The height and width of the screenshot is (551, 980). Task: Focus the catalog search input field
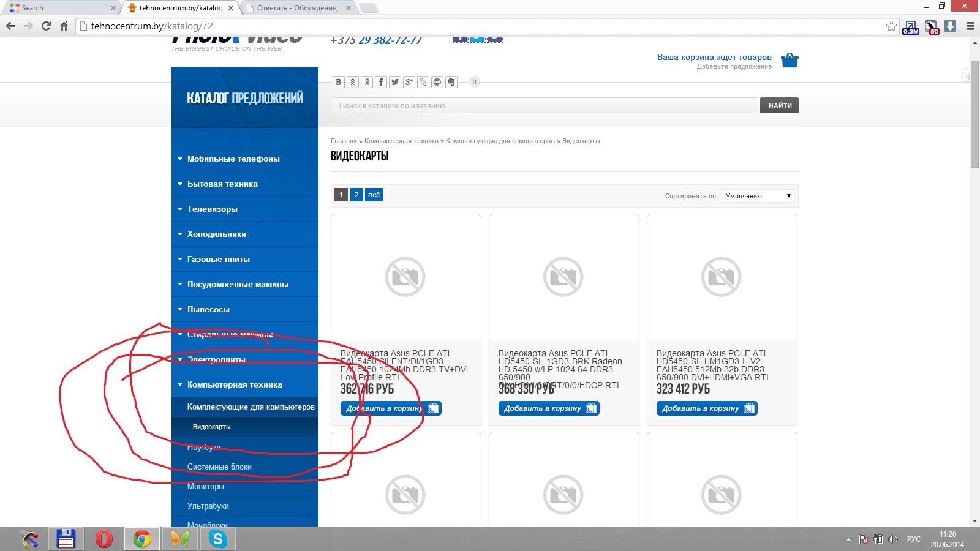coord(545,105)
